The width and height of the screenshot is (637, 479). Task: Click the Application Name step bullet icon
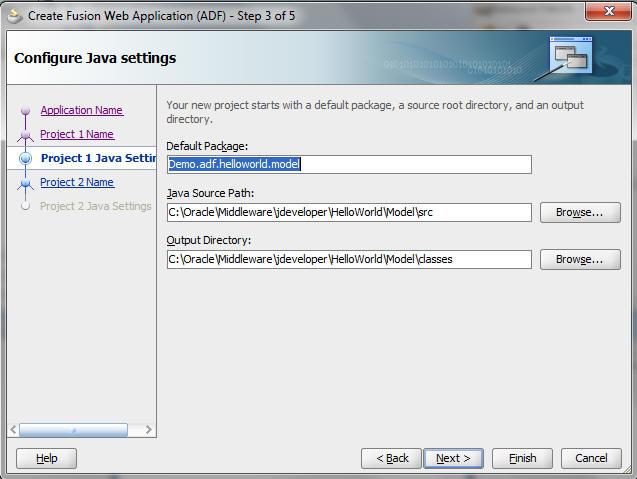click(26, 111)
